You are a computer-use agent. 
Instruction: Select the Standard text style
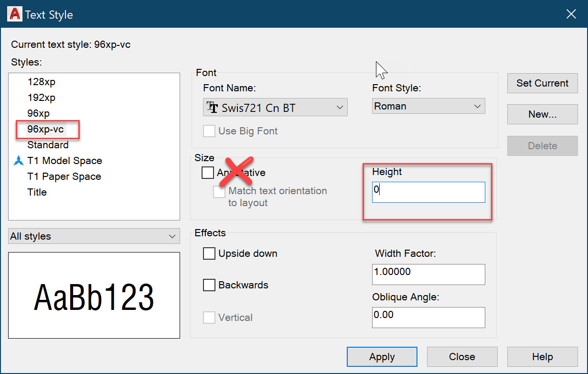(48, 144)
